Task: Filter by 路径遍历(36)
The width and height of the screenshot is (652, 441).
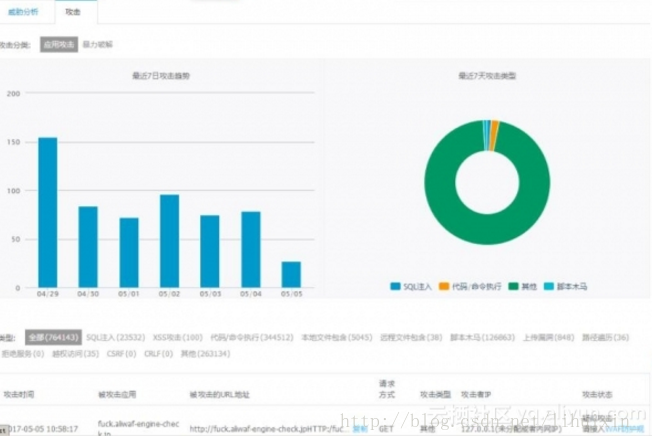Action: pos(605,338)
